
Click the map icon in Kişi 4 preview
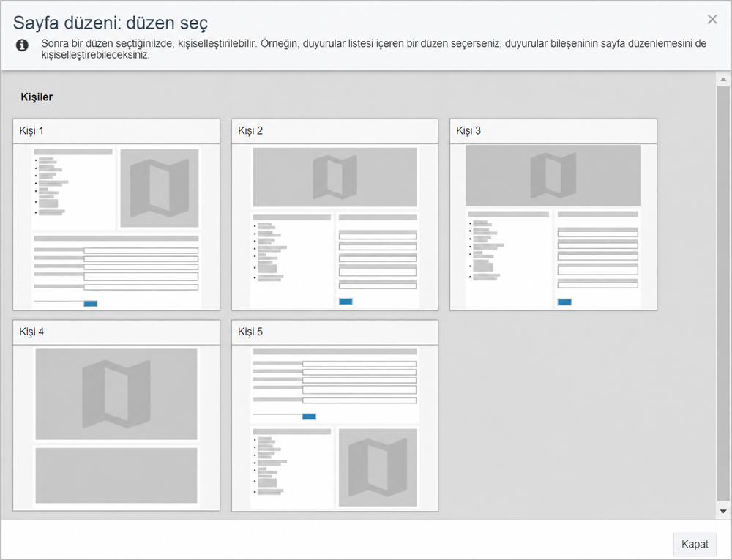coord(116,394)
